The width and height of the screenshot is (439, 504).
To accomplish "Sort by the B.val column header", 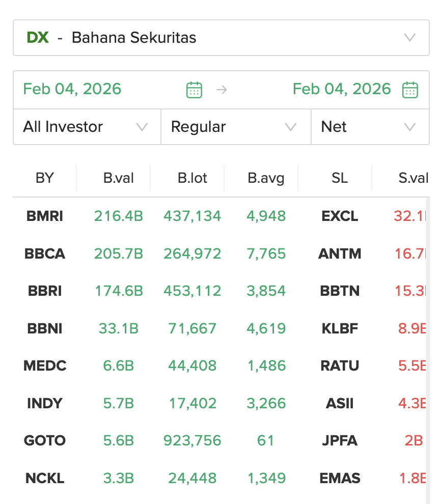I will [118, 178].
